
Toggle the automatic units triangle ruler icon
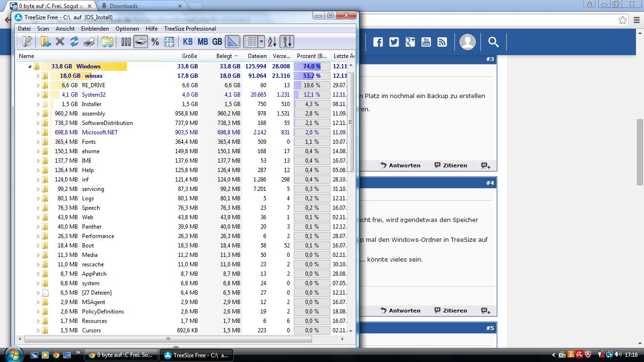[x=232, y=41]
